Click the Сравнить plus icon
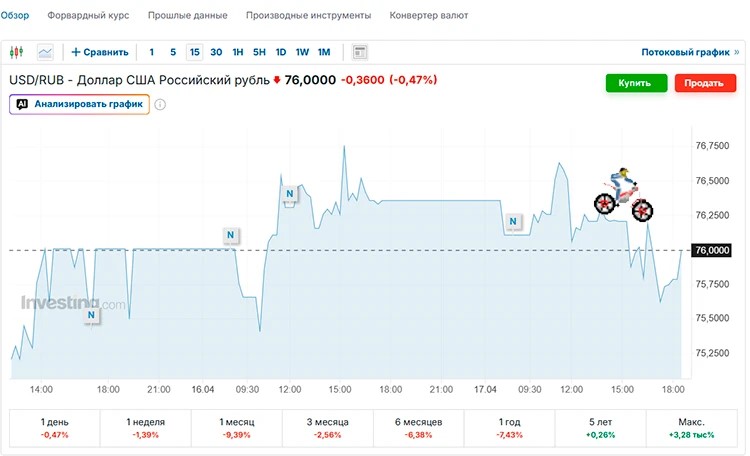The image size is (750, 456). pyautogui.click(x=76, y=52)
